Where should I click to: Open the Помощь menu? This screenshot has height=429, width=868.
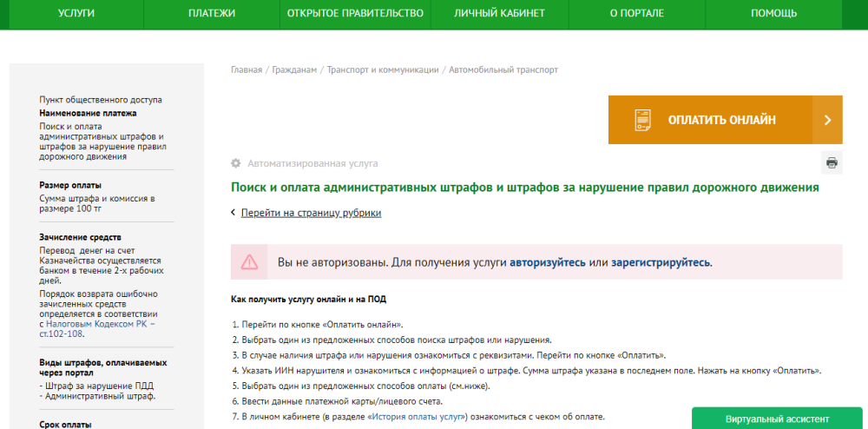773,13
